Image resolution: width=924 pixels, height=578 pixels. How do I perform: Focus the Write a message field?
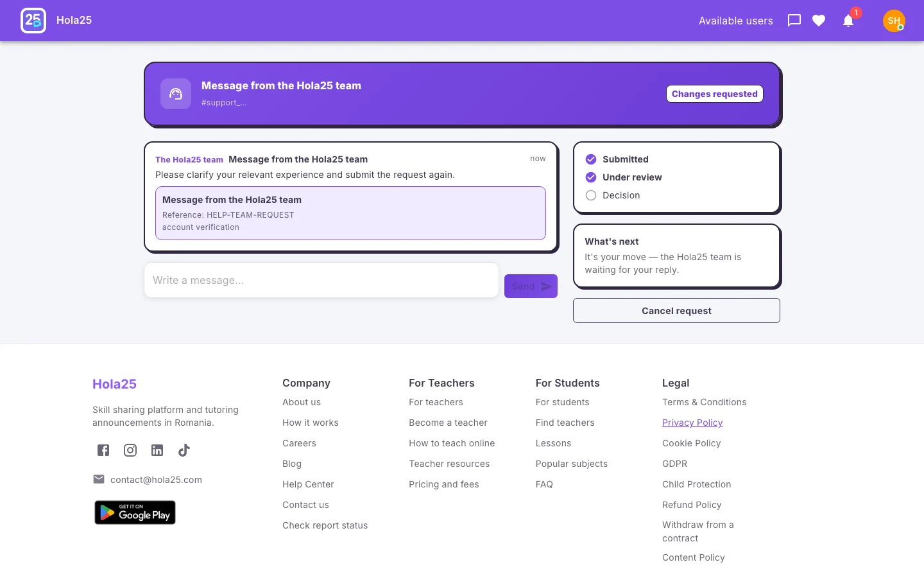(321, 280)
